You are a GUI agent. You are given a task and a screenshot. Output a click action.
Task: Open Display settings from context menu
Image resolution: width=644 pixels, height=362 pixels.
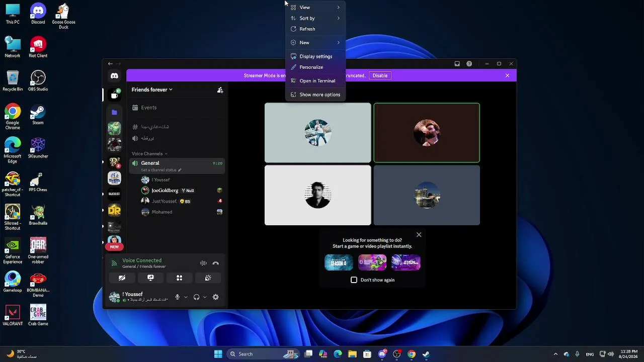(x=315, y=56)
